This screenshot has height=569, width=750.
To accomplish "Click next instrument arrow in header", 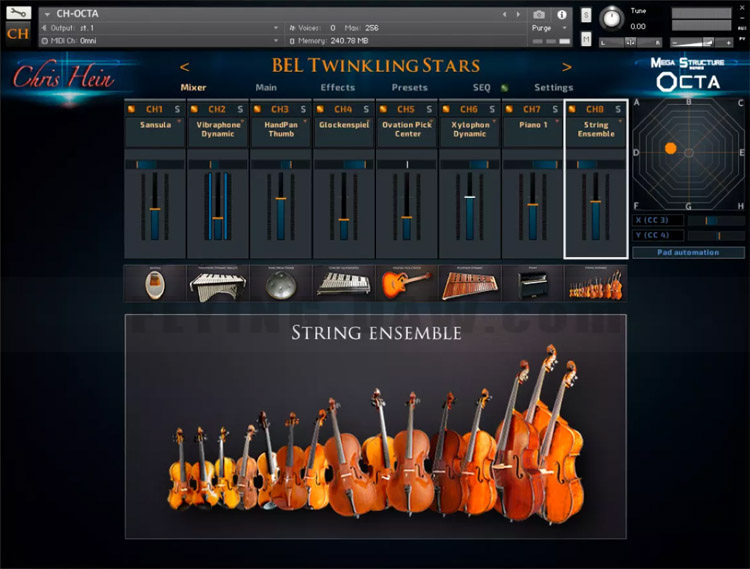I will [x=518, y=14].
